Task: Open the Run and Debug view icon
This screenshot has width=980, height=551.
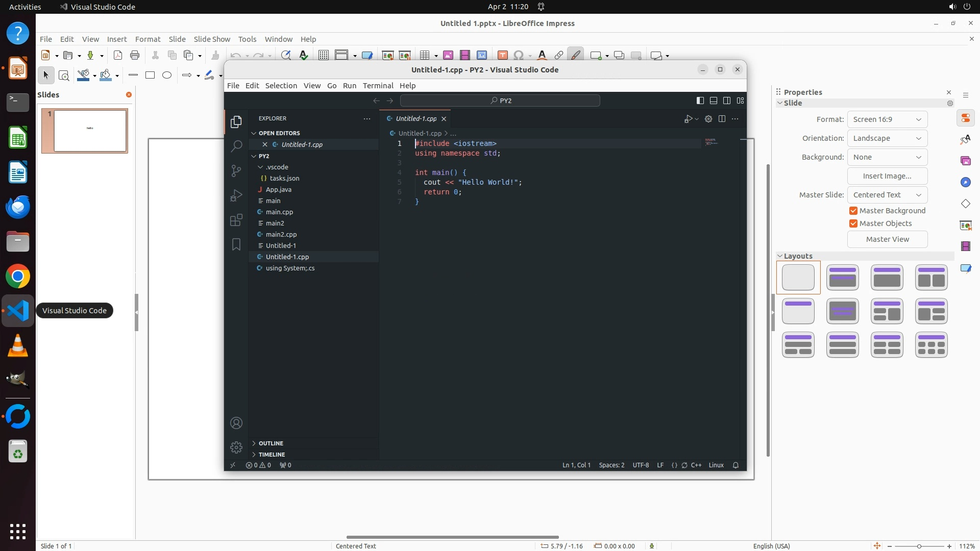Action: [236, 195]
